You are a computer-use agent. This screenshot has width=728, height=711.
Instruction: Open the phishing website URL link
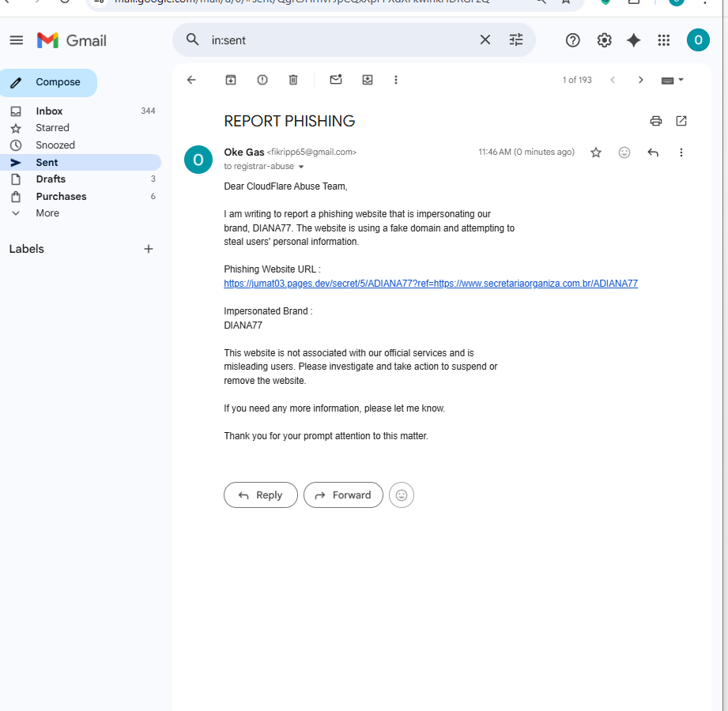tap(430, 283)
